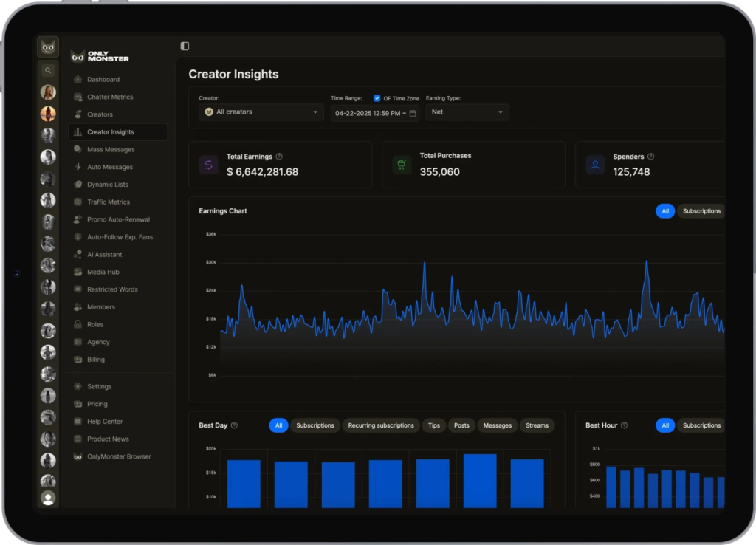Open the Time Range date picker
Image resolution: width=756 pixels, height=545 pixels.
(368, 113)
